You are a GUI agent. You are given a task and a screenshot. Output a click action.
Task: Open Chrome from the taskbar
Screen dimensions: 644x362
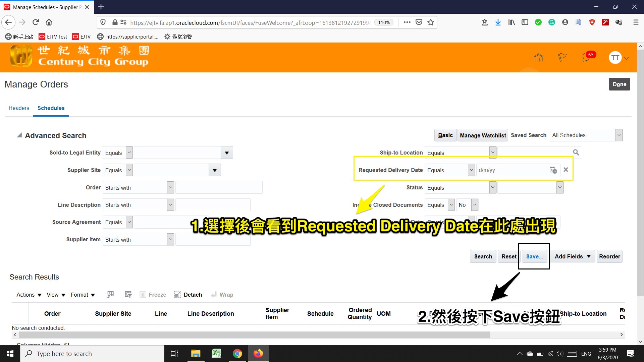(237, 354)
